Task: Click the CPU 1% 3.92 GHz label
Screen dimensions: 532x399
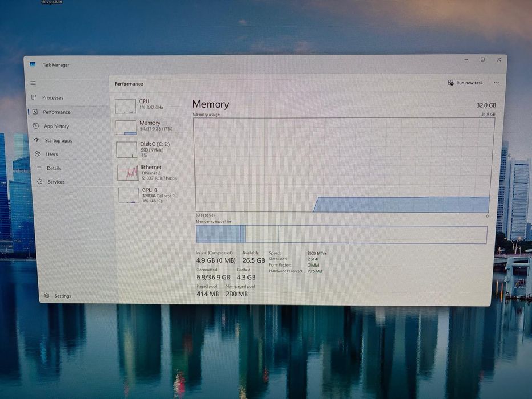Action: point(151,108)
